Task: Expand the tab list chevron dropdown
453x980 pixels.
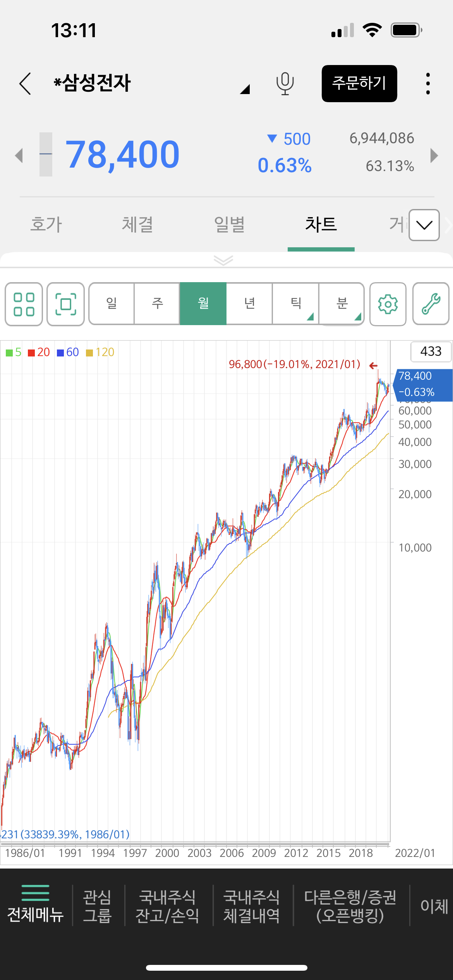Action: (x=424, y=225)
